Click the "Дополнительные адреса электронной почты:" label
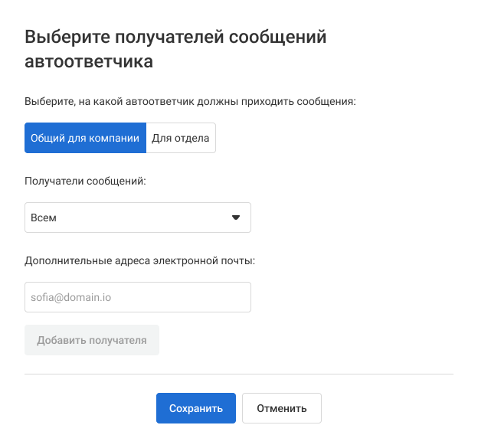 pyautogui.click(x=139, y=260)
